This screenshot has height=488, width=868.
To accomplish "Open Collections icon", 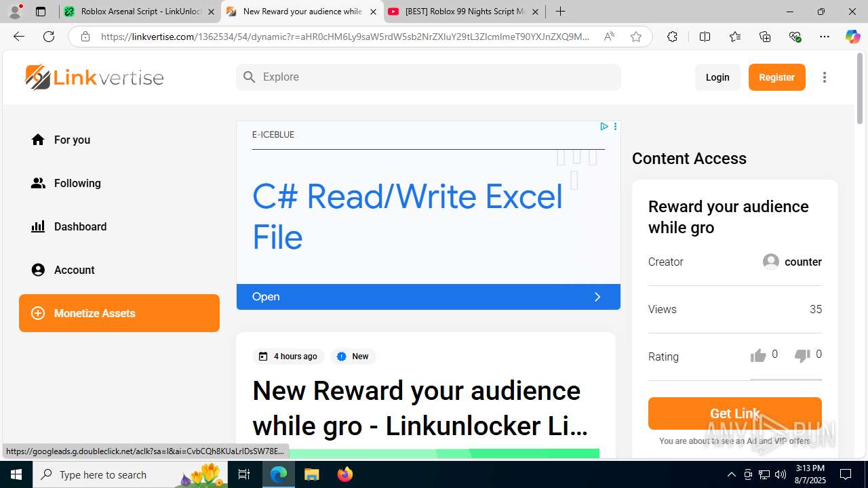I will (765, 37).
